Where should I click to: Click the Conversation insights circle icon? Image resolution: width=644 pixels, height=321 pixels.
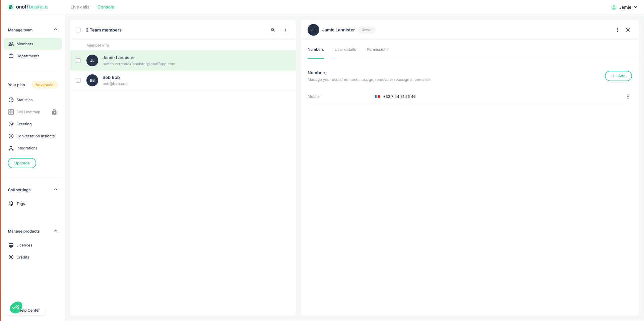click(11, 136)
